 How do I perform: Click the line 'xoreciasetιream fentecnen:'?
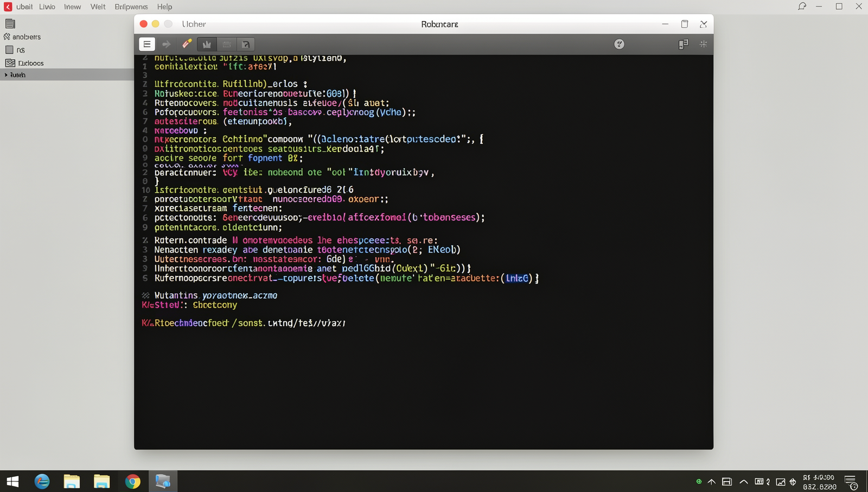(x=218, y=208)
